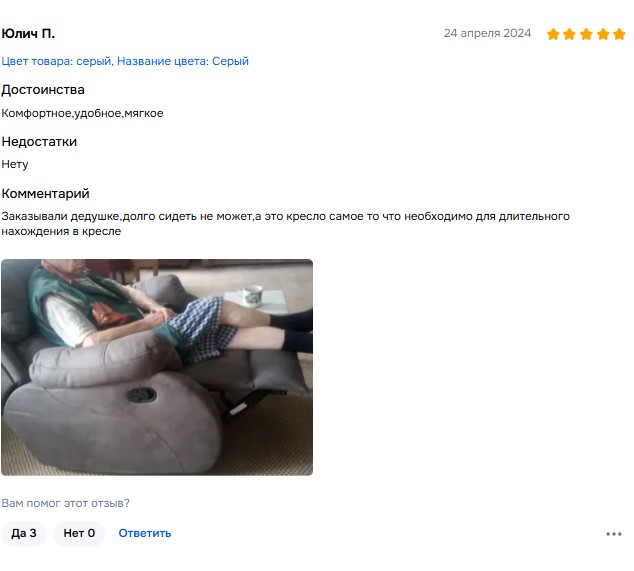Select the 'Недостатки' heading
Viewport: 634px width, 571px height.
point(39,142)
